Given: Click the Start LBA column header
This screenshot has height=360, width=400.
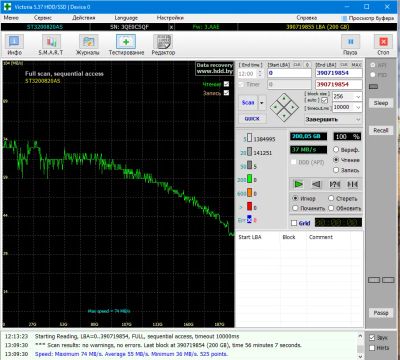Looking at the screenshot, I should [250, 237].
